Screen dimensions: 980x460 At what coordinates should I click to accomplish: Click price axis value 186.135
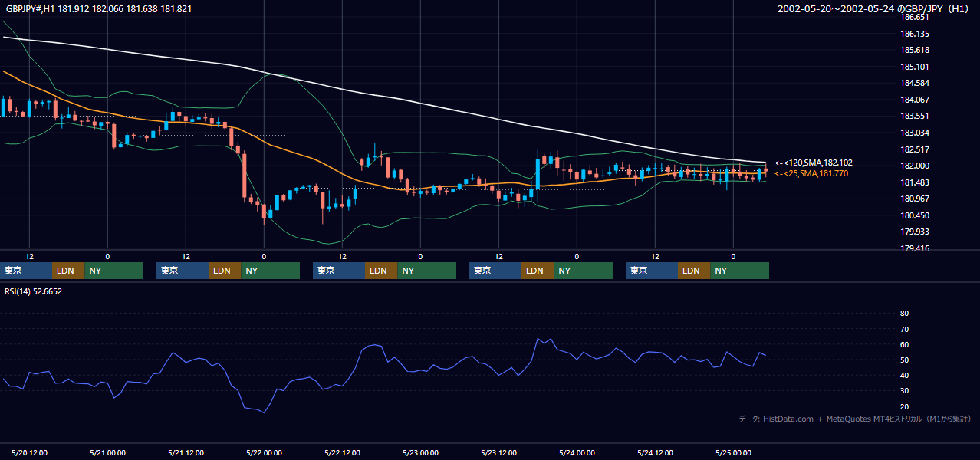(x=914, y=34)
